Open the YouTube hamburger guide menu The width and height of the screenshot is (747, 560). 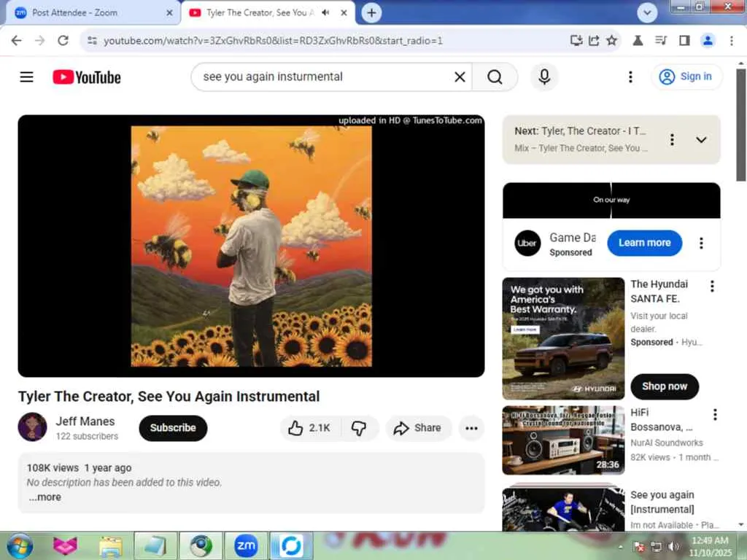(x=27, y=77)
